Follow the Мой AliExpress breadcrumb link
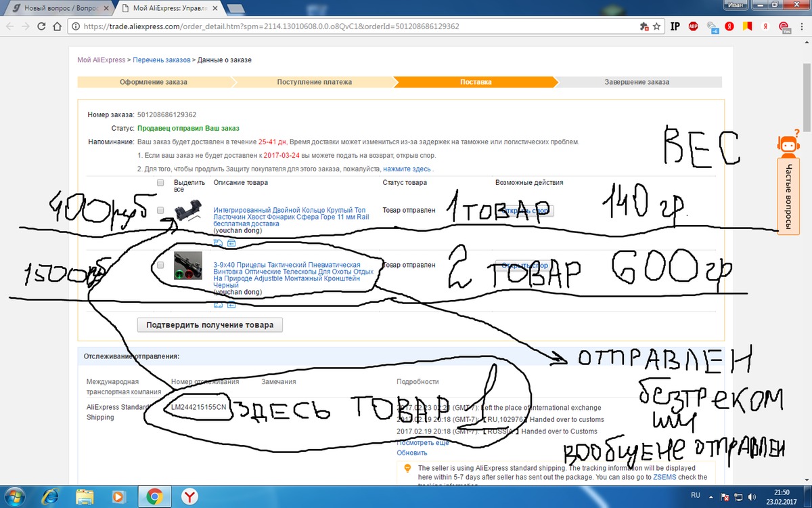Viewport: 812px width, 508px height. pos(101,60)
